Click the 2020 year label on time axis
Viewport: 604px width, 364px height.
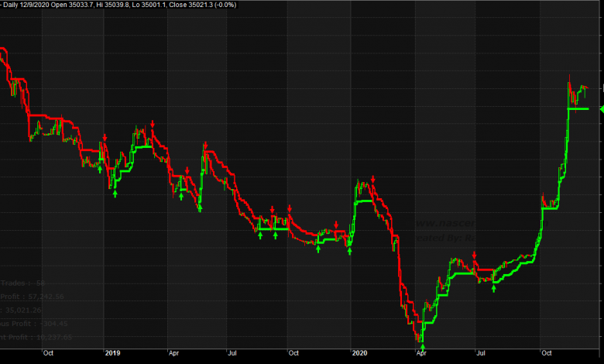click(x=359, y=353)
